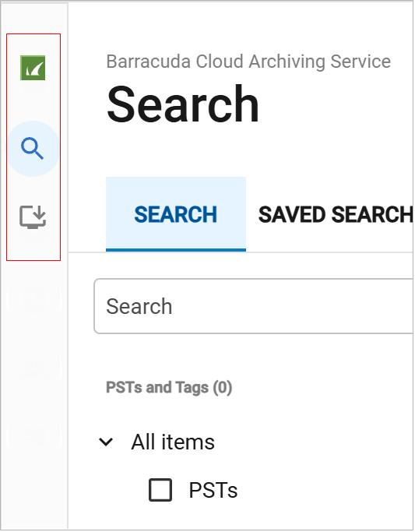Click the Barracuda Cloud Archiving Service title
The width and height of the screenshot is (415, 532).
(248, 62)
